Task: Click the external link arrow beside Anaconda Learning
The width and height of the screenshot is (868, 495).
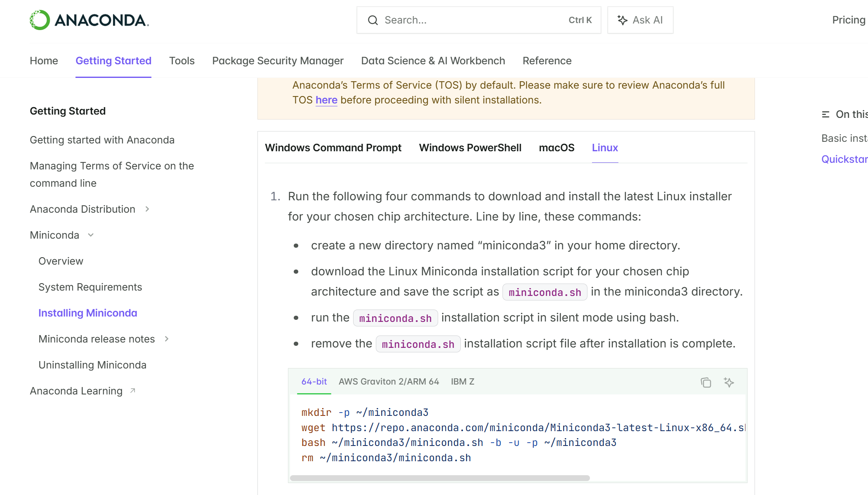Action: pyautogui.click(x=133, y=391)
